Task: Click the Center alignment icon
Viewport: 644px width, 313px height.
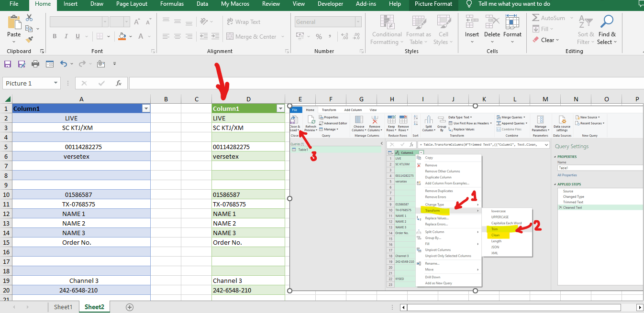Action: (178, 36)
